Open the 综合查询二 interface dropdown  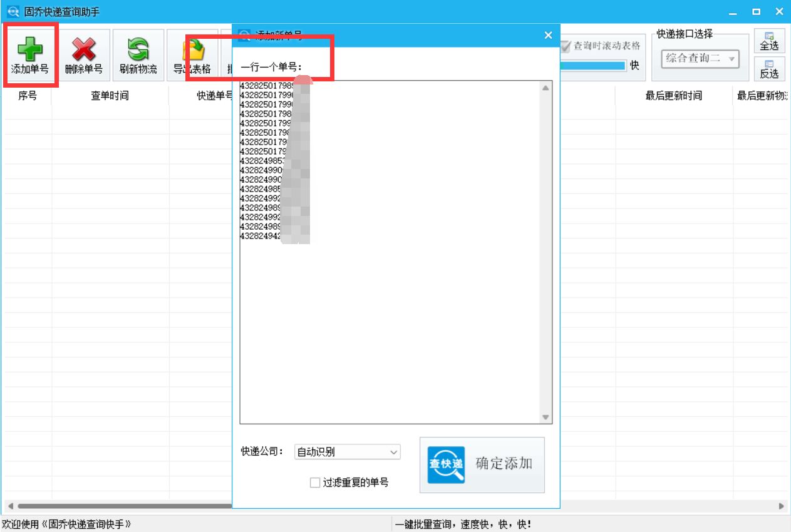700,59
